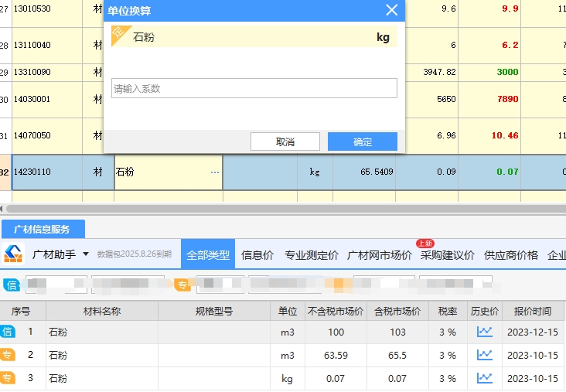Click the 历史价 column header

[484, 311]
